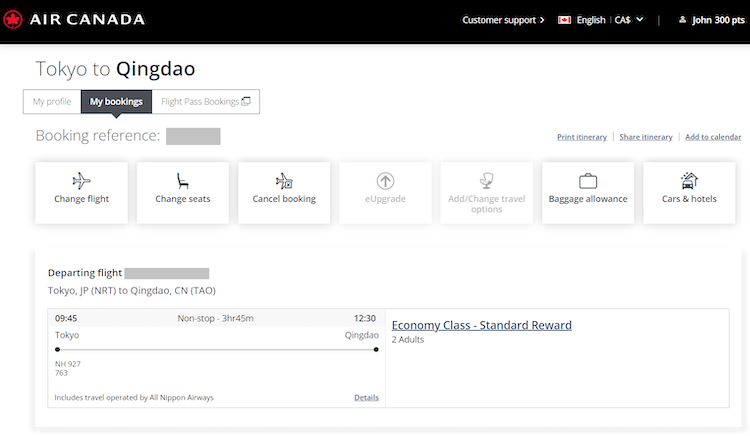Click the Share itinerary link
Screen dimensions: 750x436
click(645, 137)
